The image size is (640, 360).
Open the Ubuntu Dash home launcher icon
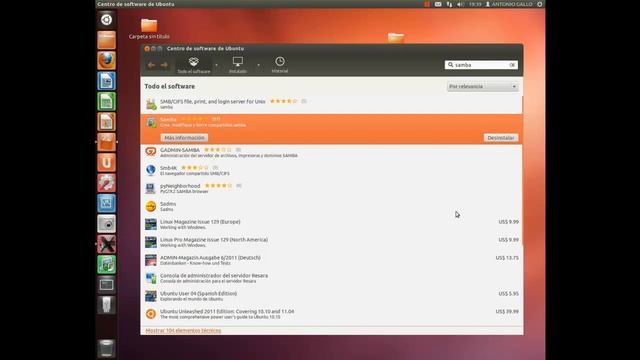coord(106,20)
